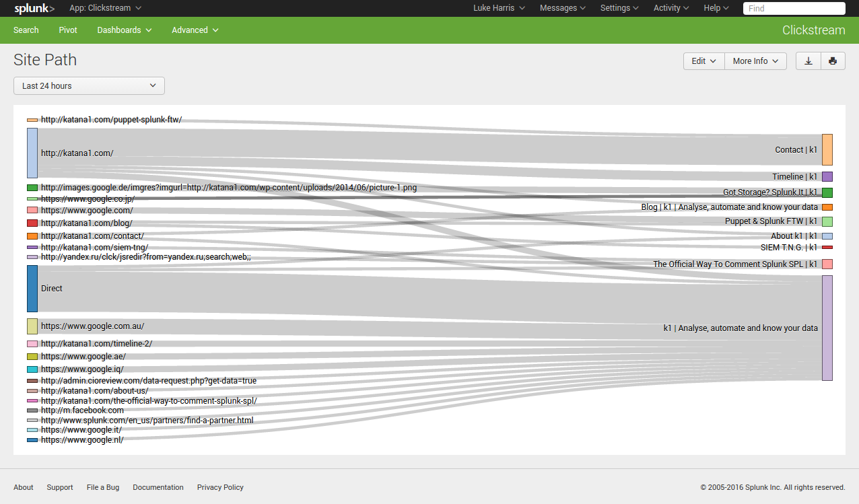Screen dimensions: 859x504
Task: Click the 'https://www.google.nl/' label
Action: (82, 440)
